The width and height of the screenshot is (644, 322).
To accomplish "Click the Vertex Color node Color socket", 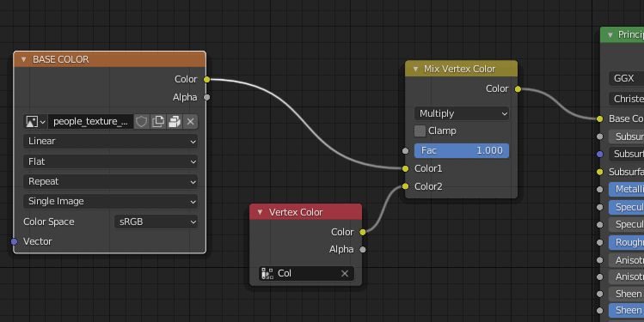I will click(363, 232).
